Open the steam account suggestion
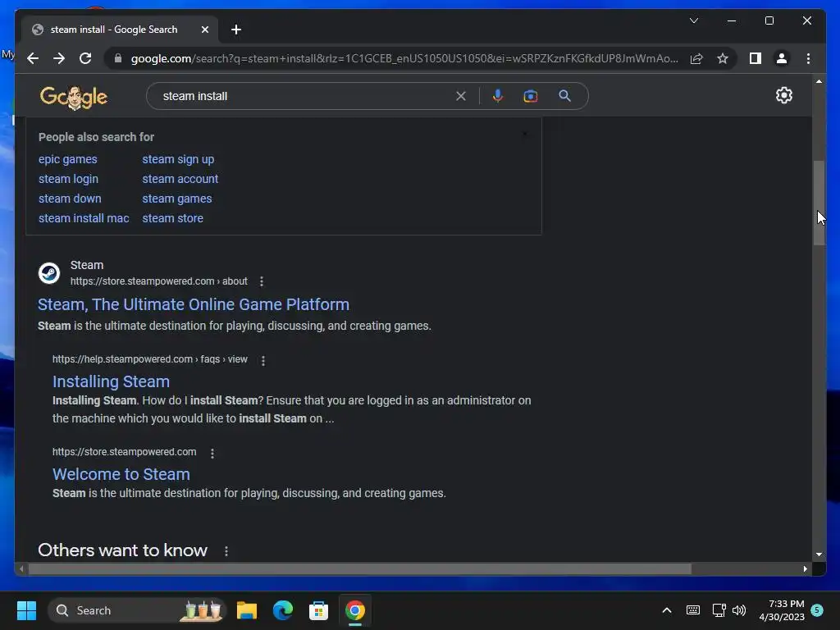840x630 pixels. pyautogui.click(x=180, y=179)
